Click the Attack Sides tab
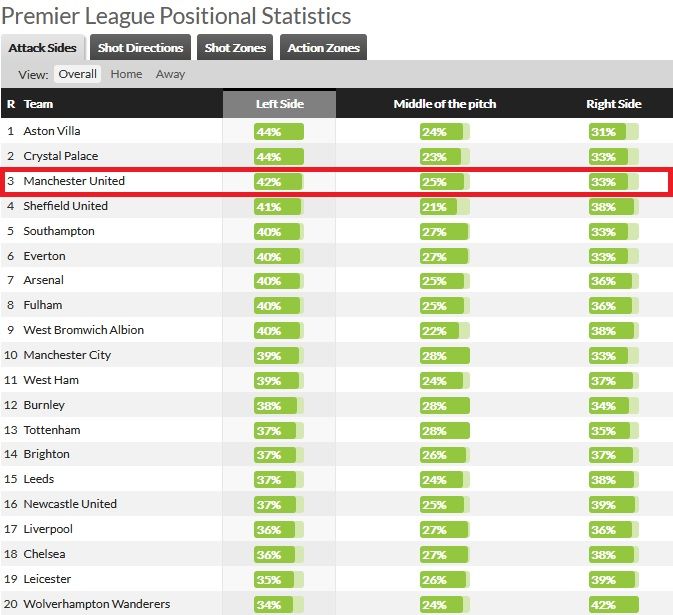 point(43,47)
